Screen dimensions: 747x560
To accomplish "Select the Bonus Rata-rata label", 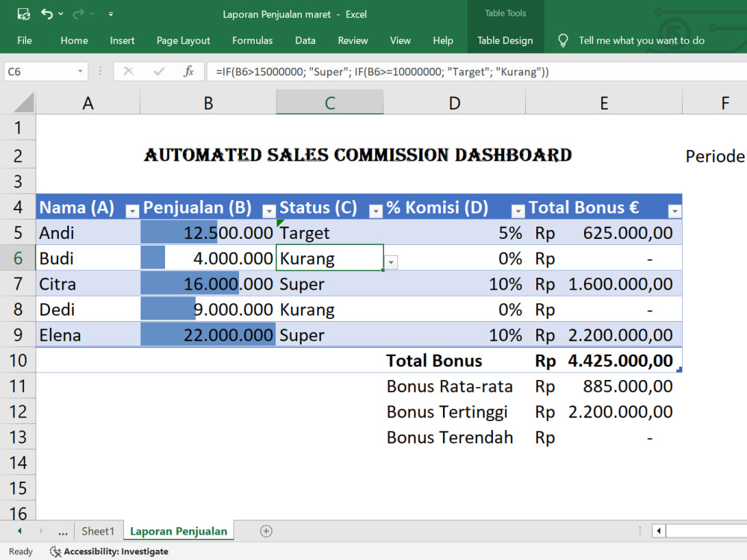I will click(454, 386).
